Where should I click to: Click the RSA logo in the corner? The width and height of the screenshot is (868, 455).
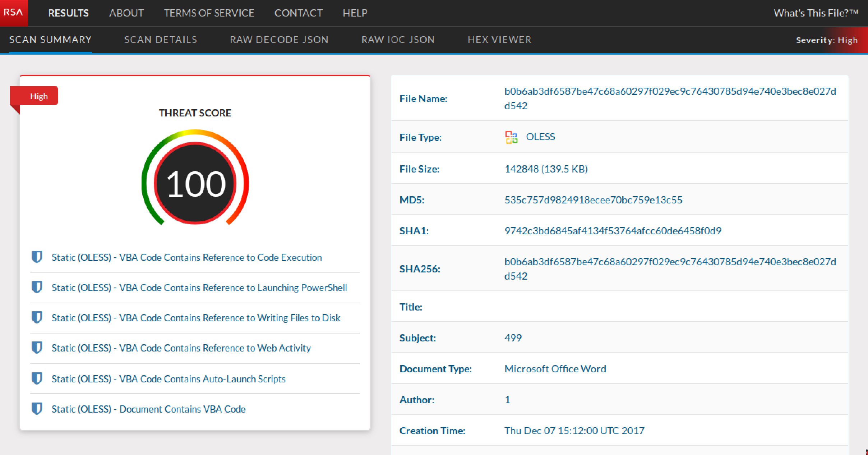(13, 13)
